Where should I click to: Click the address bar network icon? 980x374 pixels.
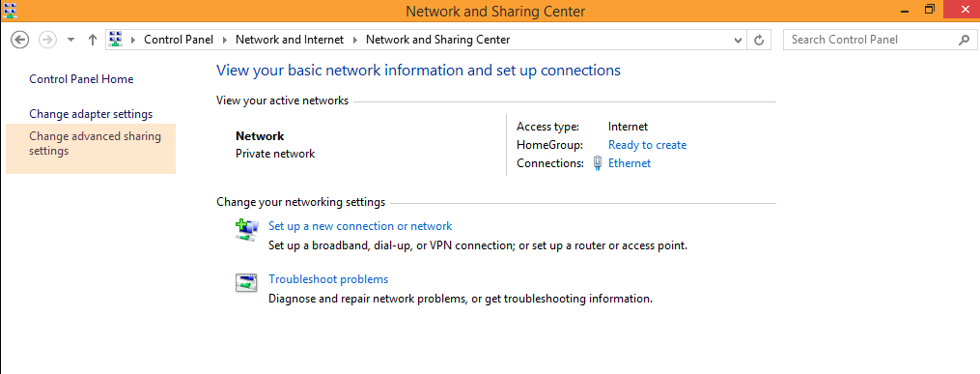pyautogui.click(x=115, y=40)
